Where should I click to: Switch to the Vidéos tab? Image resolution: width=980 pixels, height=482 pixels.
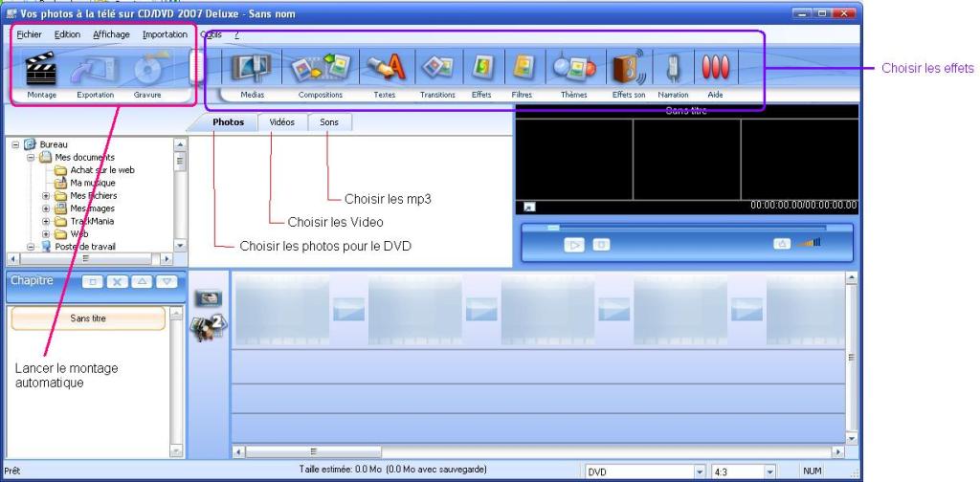[282, 122]
